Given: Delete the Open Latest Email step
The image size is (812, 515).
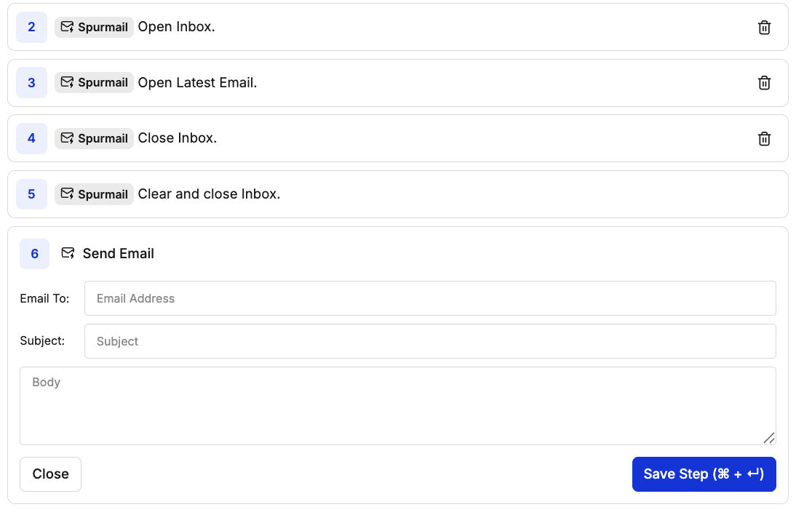Looking at the screenshot, I should click(764, 82).
